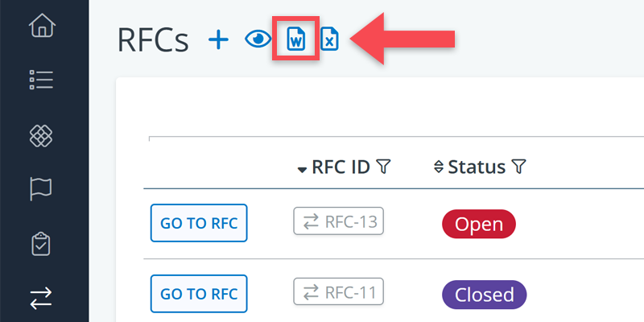Toggle the eye visibility icon
The height and width of the screenshot is (322, 644).
click(258, 39)
